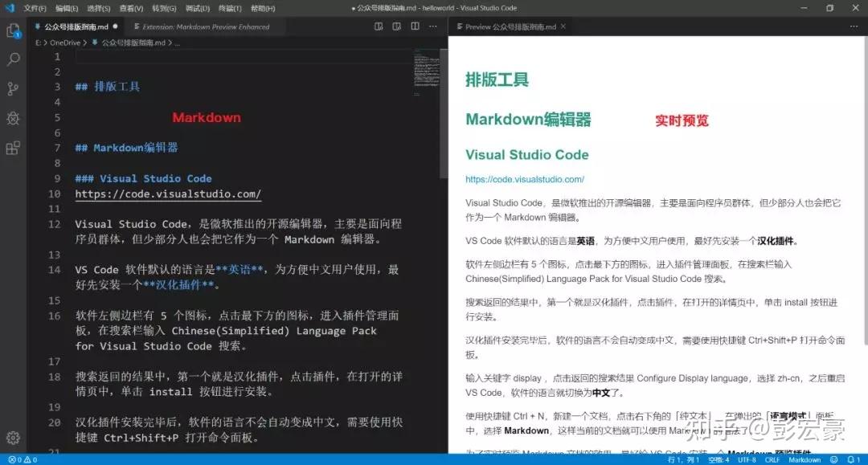Change indentation via 空格: 4 in status bar

pos(719,459)
